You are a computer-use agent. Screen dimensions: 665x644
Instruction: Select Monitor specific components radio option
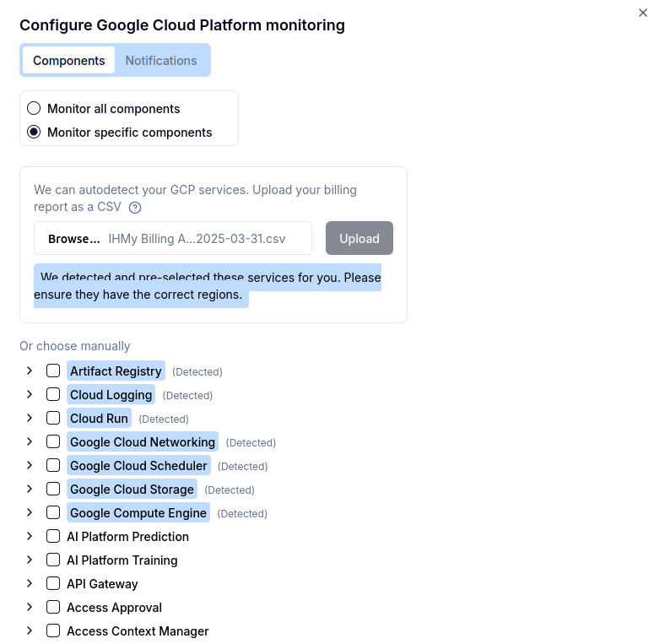34,132
